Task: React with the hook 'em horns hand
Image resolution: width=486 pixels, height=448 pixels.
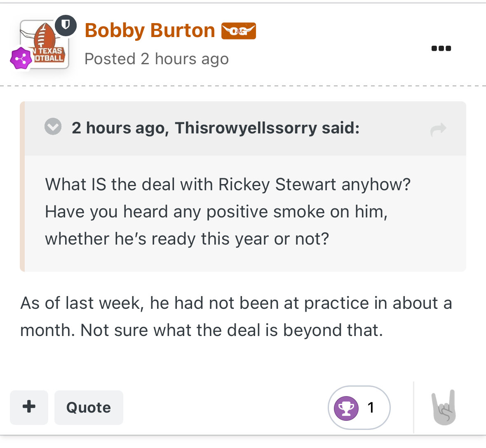Action: 444,407
